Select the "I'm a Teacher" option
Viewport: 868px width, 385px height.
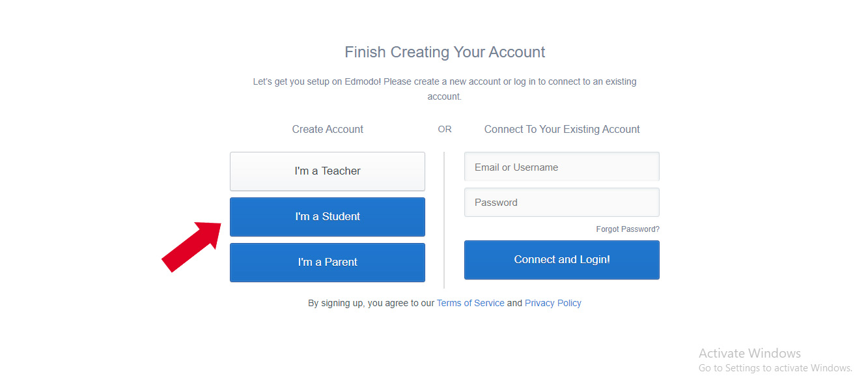[x=327, y=171]
